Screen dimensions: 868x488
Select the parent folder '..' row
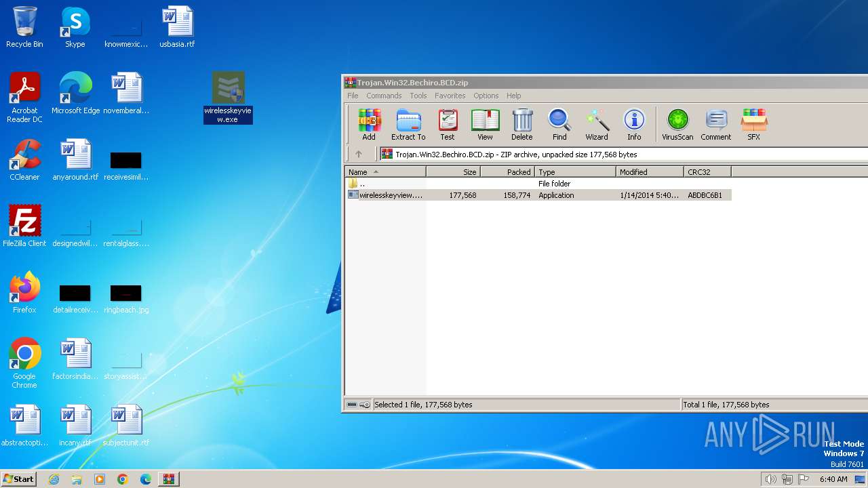538,184
